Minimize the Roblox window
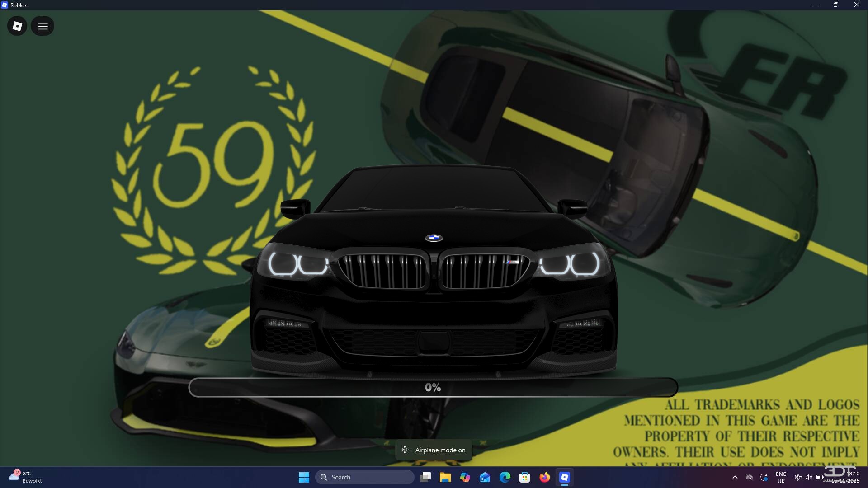868x488 pixels. pos(816,5)
